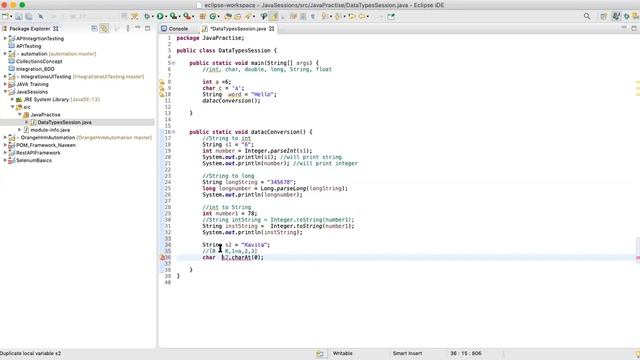Click the warning marker on line 8

click(x=162, y=82)
